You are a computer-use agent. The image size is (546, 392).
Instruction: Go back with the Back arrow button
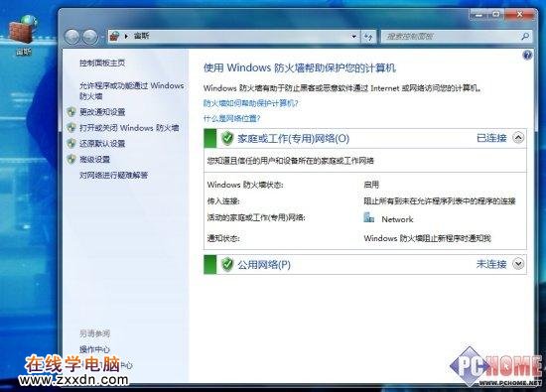coord(72,37)
